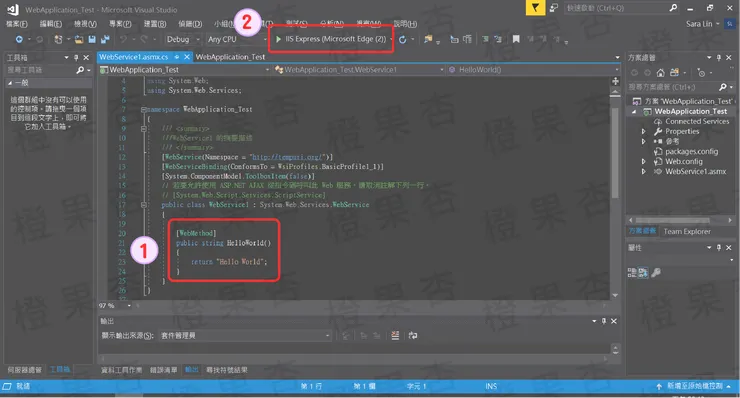The image size is (740, 398).
Task: Open the Debug configuration dropdown
Action: [183, 39]
